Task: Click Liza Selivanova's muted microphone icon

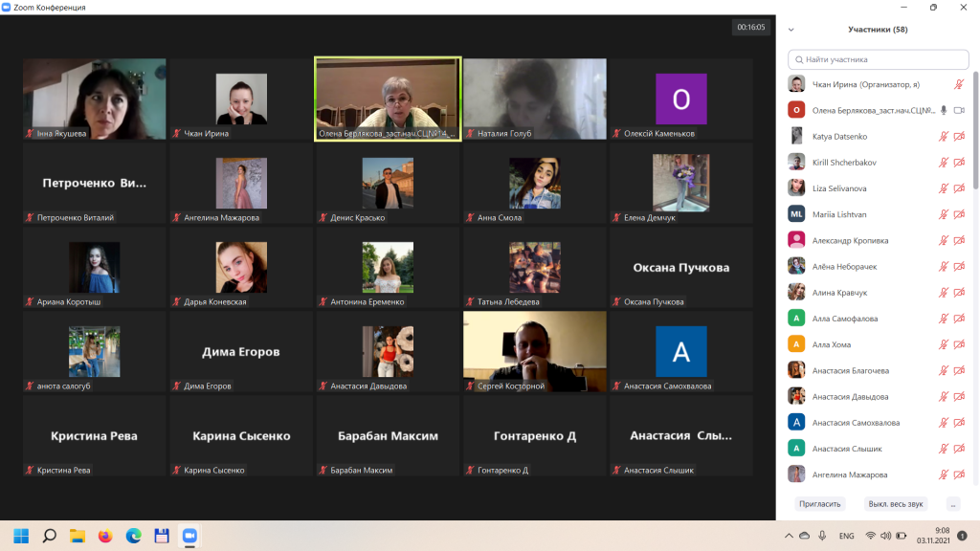Action: click(x=944, y=188)
